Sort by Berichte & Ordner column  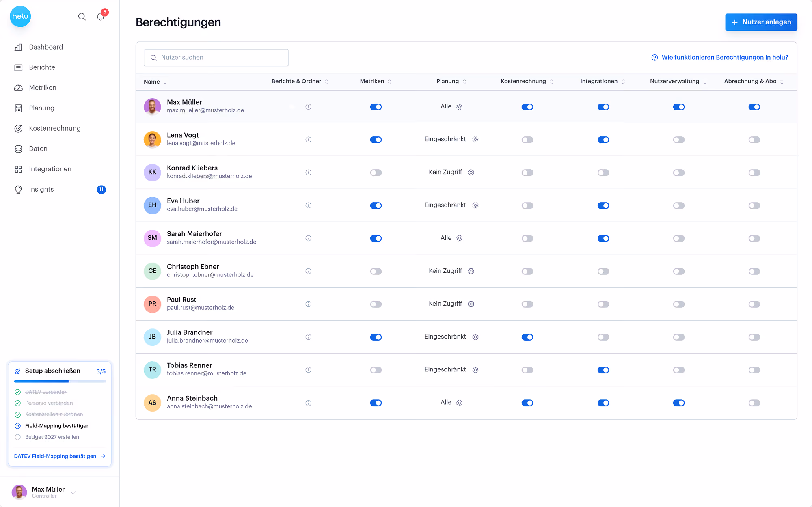300,81
